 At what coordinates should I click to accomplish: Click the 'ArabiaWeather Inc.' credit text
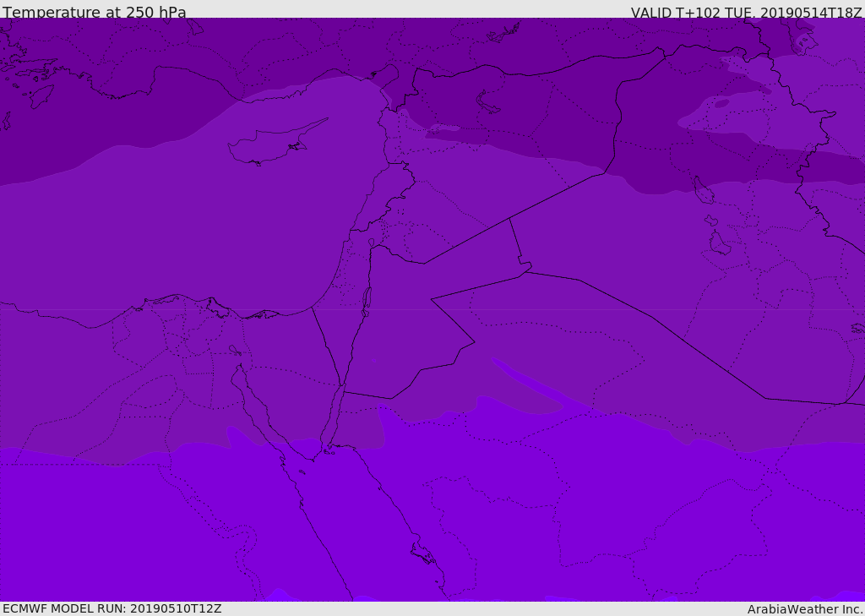click(806, 609)
